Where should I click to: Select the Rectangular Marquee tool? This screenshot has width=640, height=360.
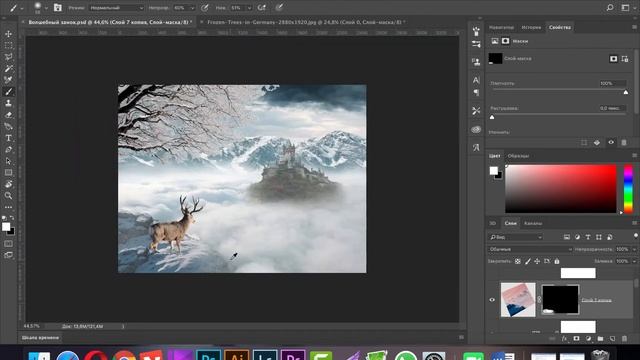coord(8,45)
